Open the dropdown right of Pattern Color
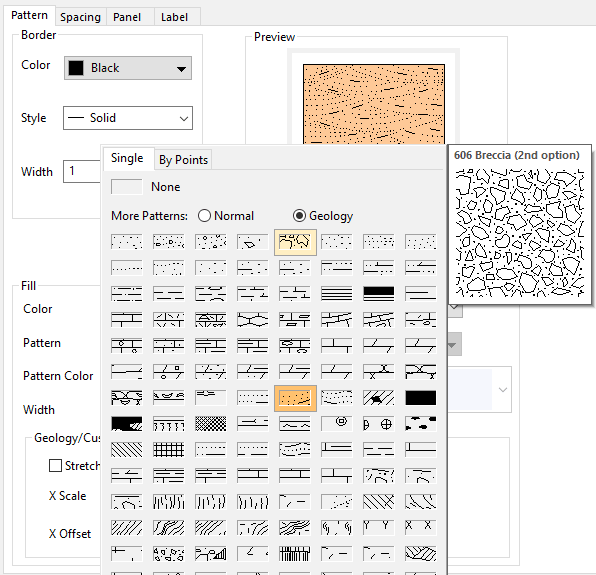Viewport: 596px width, 575px height. [479, 390]
